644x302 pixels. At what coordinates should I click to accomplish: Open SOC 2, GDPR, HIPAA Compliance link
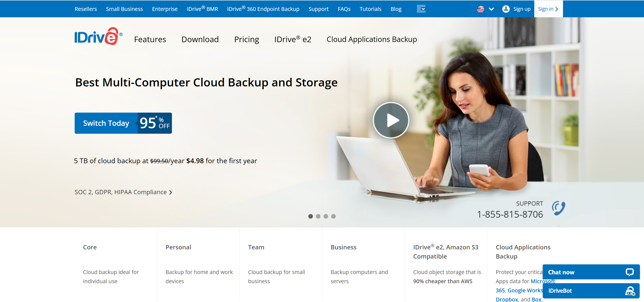tap(123, 192)
